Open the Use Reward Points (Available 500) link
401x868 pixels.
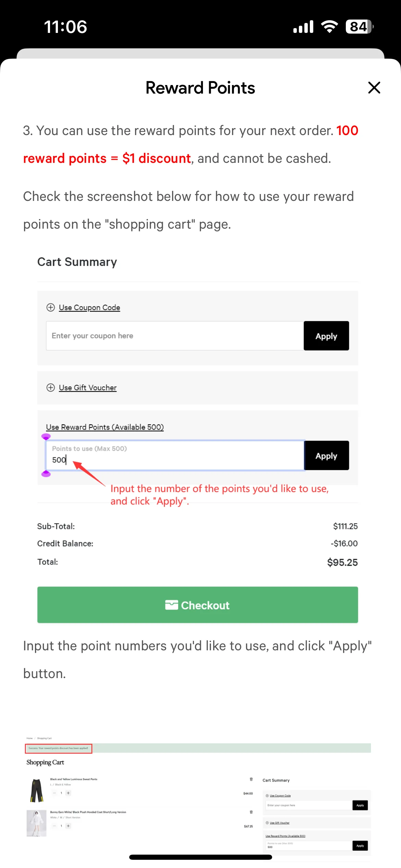pyautogui.click(x=105, y=427)
